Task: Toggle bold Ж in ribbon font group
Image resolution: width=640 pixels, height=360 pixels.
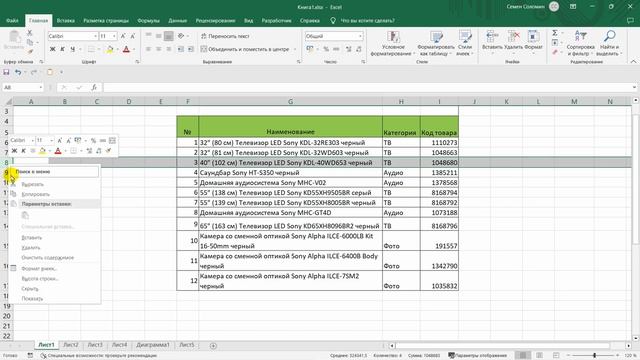Action: click(x=52, y=49)
